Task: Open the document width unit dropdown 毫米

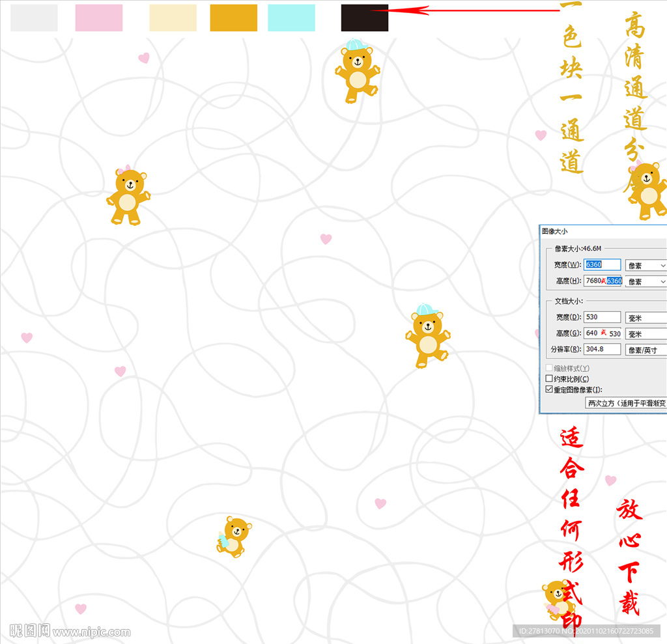Action: 646,318
